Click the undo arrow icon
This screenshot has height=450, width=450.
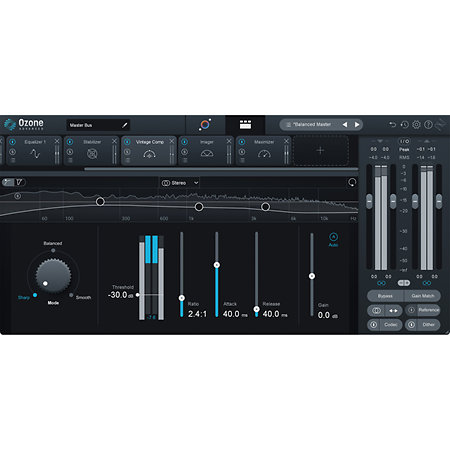(392, 124)
